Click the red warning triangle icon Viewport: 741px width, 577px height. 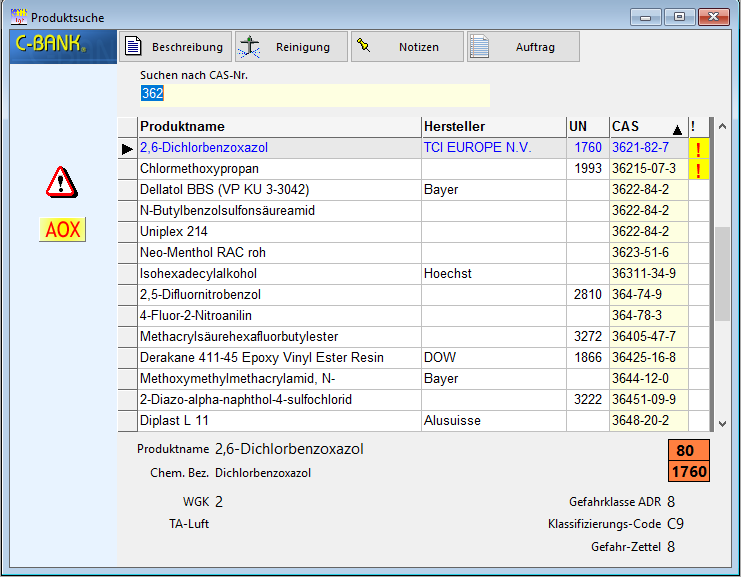click(61, 182)
